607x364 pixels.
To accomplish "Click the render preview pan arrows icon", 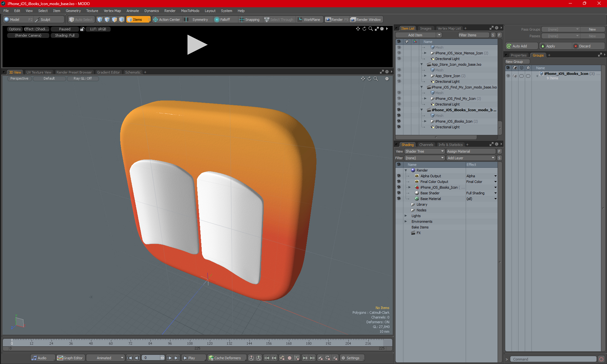I will coord(358,29).
